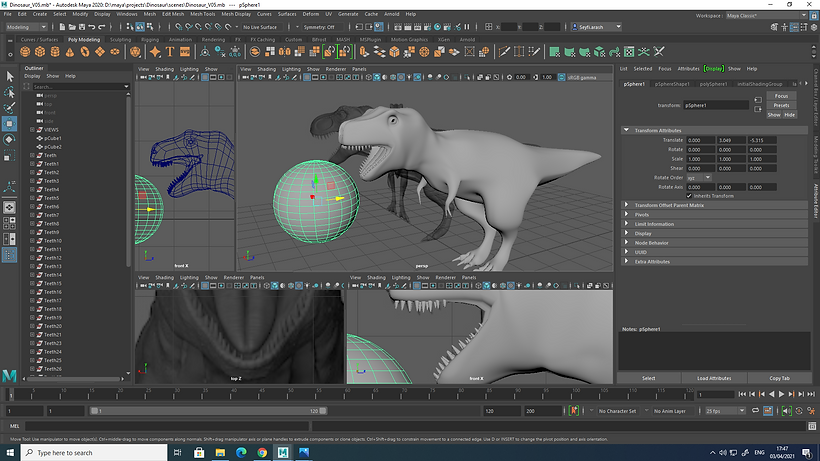820x461 pixels.
Task: Click the time range slider bar
Action: [x=208, y=411]
